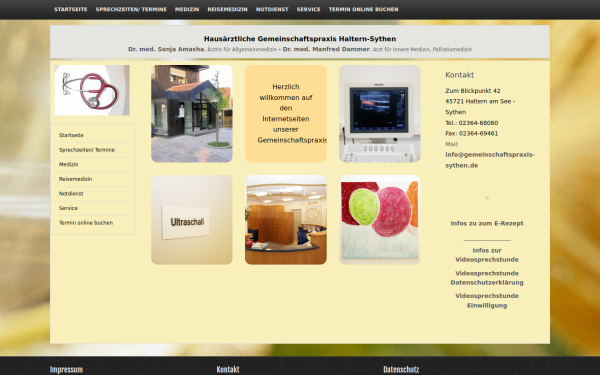Open the reception desk photo
The width and height of the screenshot is (600, 375).
(286, 220)
